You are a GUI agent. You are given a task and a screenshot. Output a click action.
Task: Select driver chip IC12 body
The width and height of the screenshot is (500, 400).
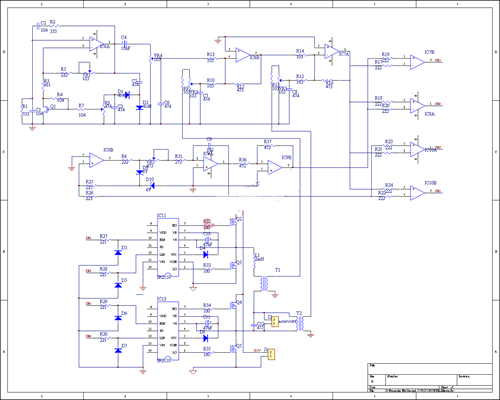[x=168, y=331]
